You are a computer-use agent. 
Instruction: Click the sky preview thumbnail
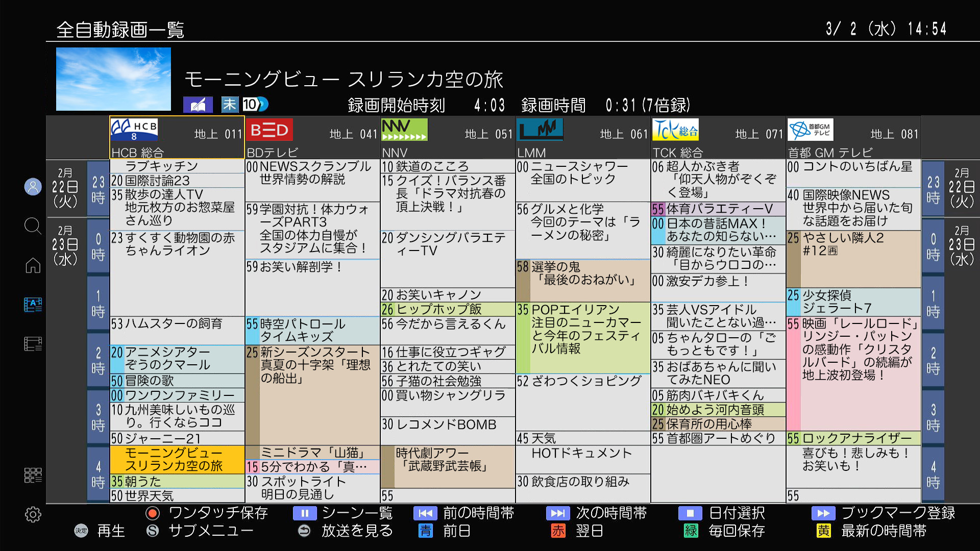click(113, 79)
